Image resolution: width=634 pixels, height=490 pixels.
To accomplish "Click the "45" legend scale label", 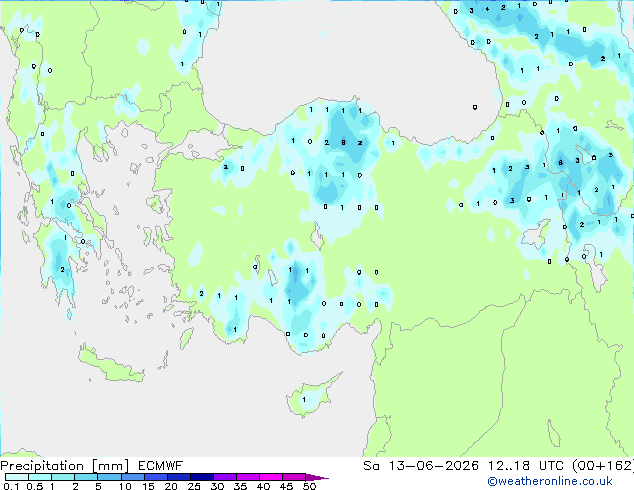I will pyautogui.click(x=286, y=486).
